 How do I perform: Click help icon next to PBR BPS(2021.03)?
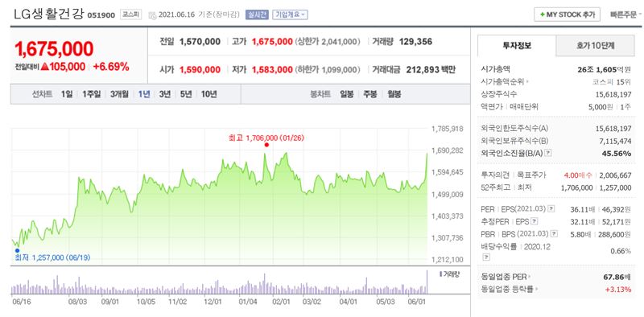(x=554, y=233)
